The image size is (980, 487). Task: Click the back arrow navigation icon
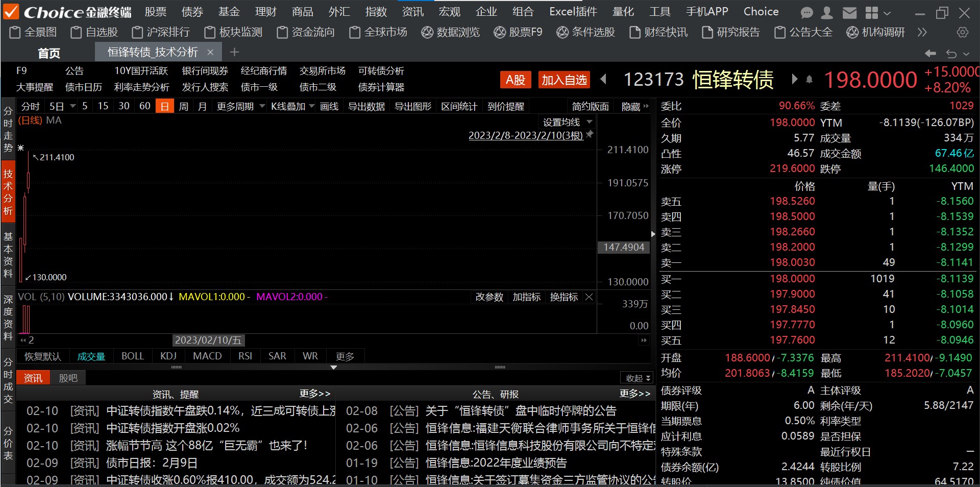(x=930, y=53)
